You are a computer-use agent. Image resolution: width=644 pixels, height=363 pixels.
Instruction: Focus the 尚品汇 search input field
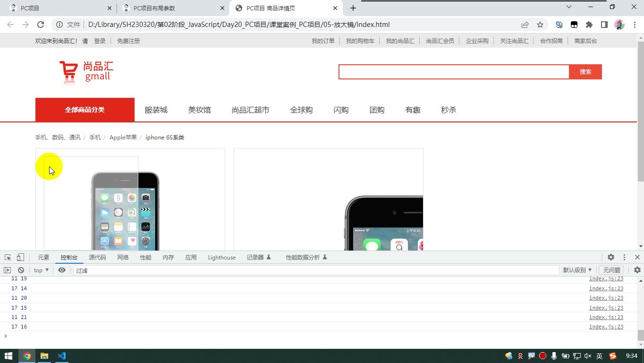tap(454, 72)
